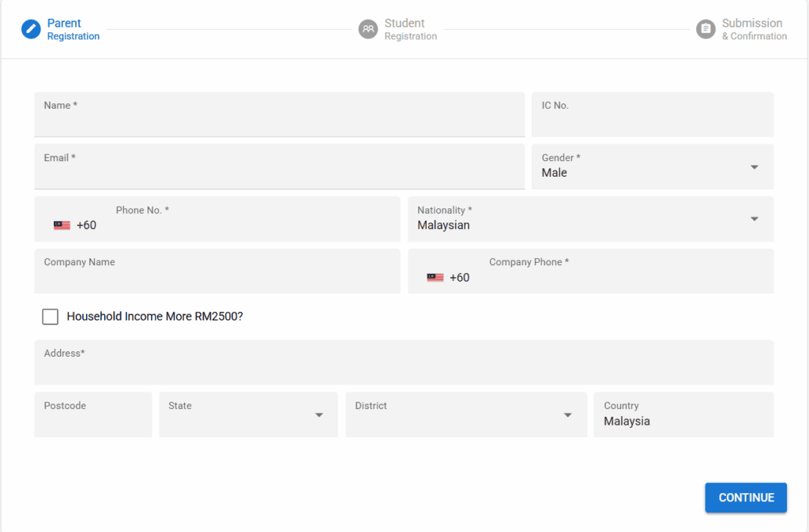The image size is (809, 532).
Task: Select the Student Registration step label
Action: click(x=411, y=29)
